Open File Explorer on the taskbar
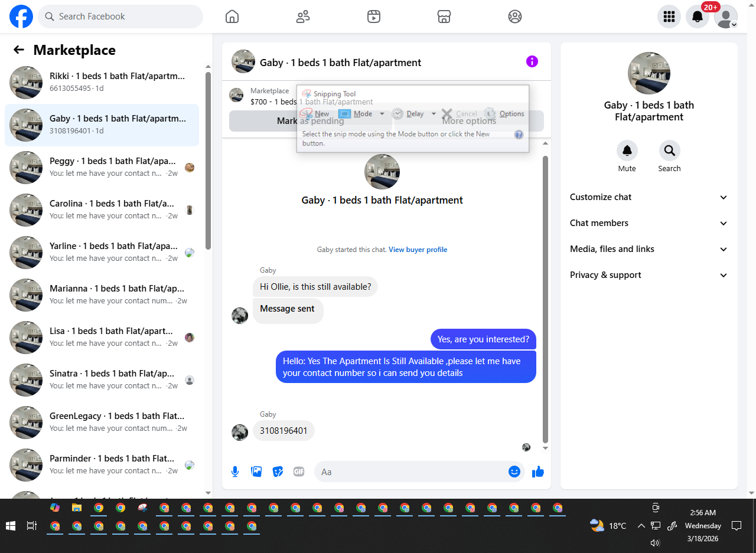This screenshot has width=756, height=553. pos(76,508)
